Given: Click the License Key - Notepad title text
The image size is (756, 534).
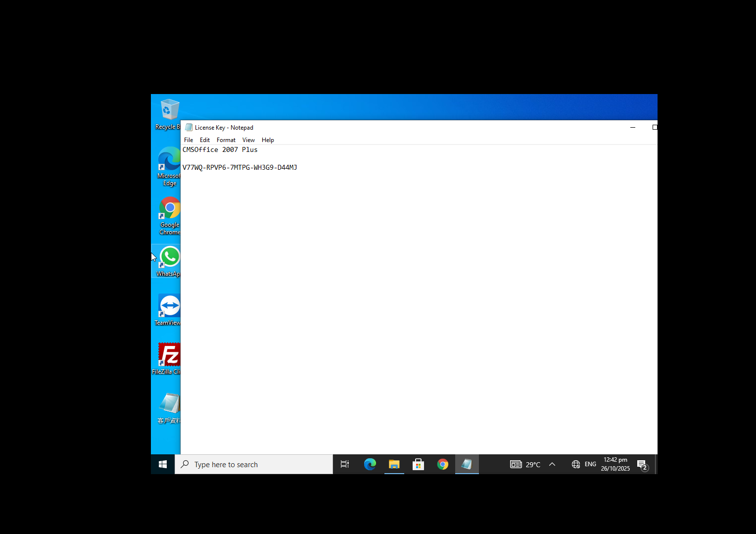Looking at the screenshot, I should (224, 128).
